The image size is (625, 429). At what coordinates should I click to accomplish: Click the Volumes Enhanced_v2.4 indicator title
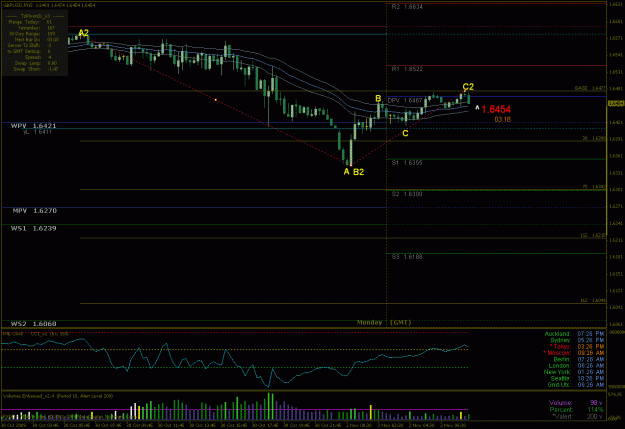[58, 396]
